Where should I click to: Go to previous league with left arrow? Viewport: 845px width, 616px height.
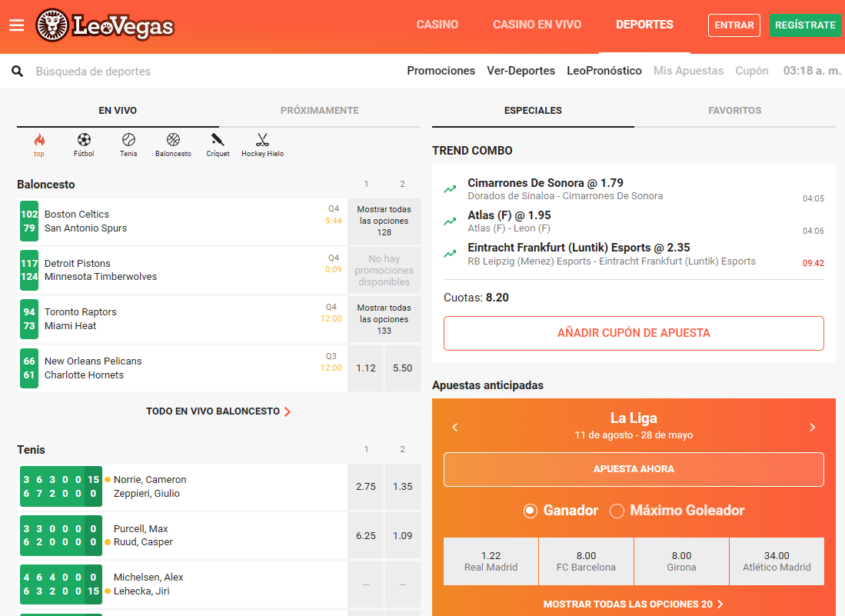(455, 428)
